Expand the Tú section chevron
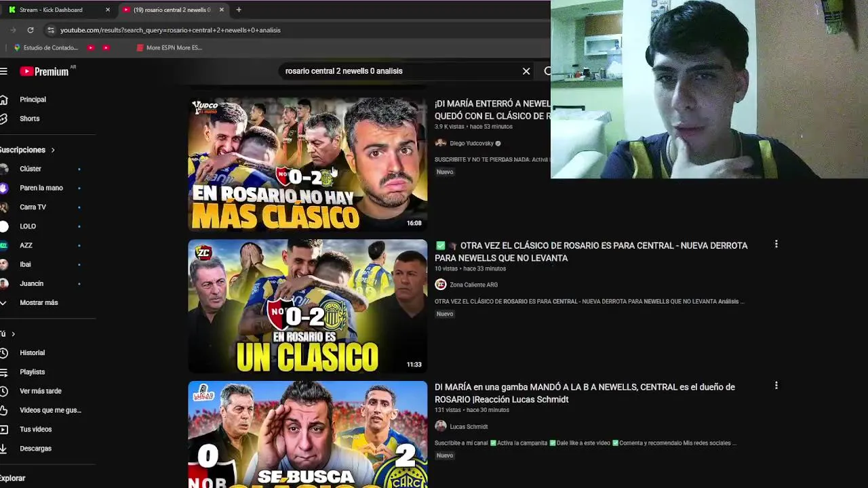Screen dimensions: 868x488 pos(13,334)
